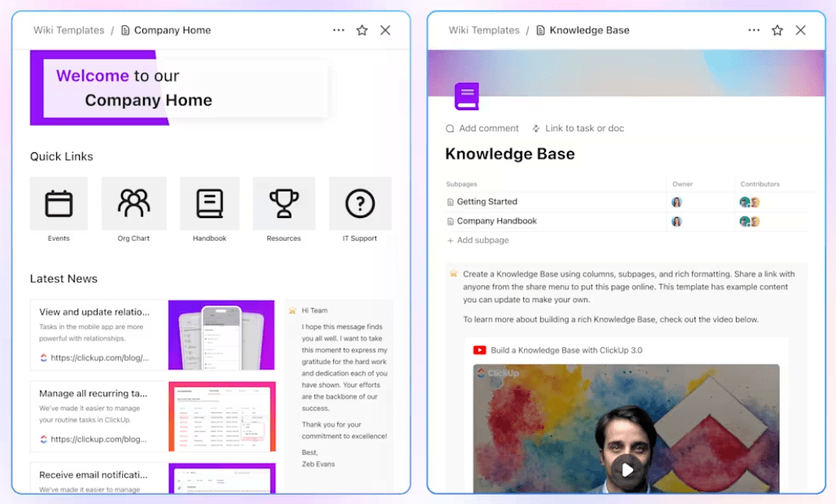Favorite the Company Home page with star
The height and width of the screenshot is (504, 836).
(362, 30)
